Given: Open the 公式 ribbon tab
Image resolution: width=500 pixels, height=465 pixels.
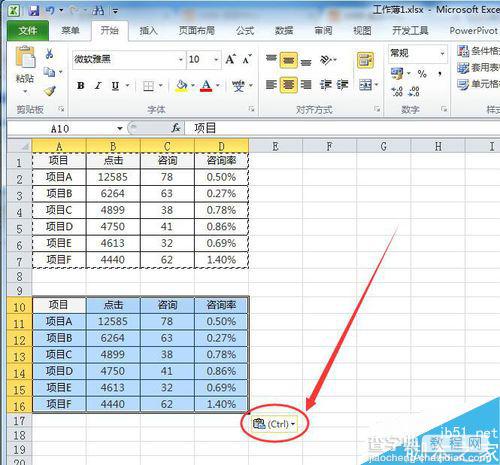Looking at the screenshot, I should (x=245, y=31).
